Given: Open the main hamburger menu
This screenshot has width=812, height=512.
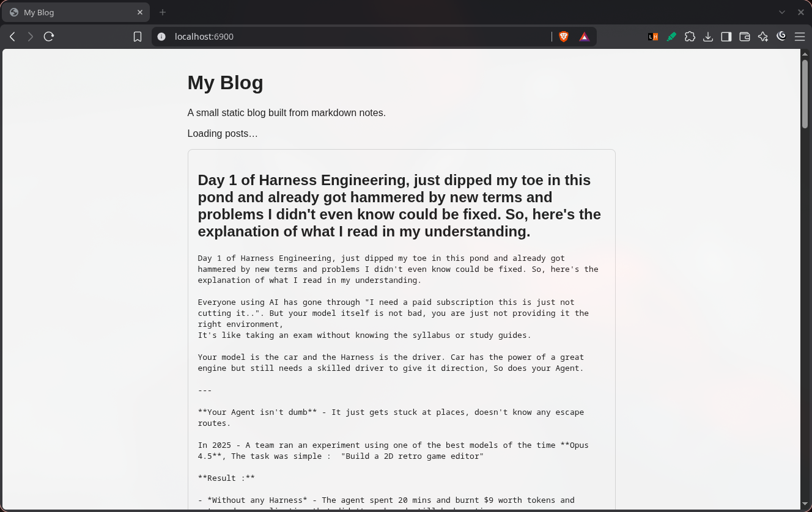Looking at the screenshot, I should (x=800, y=37).
